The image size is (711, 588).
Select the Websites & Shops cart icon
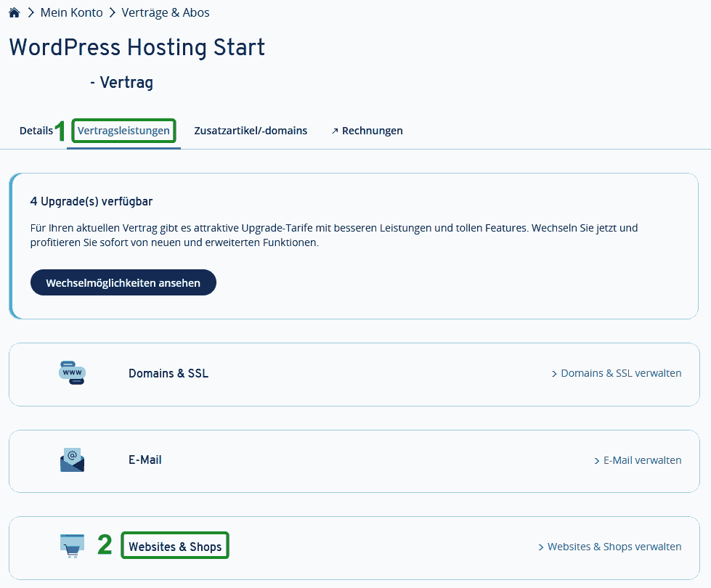coord(72,546)
